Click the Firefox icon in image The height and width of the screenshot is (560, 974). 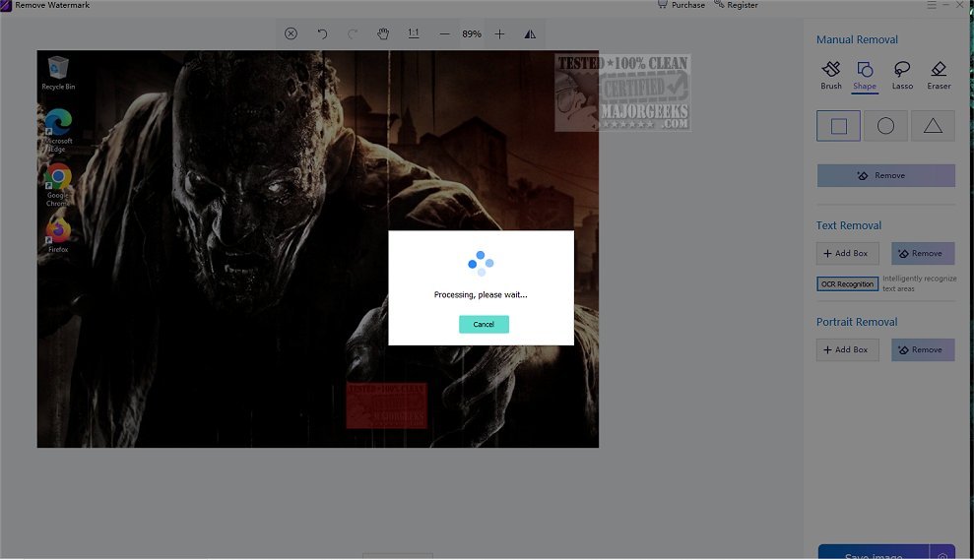pos(58,234)
